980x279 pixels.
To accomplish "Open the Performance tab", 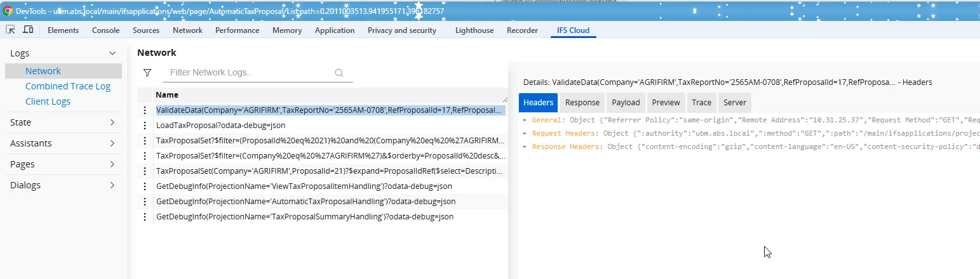I will 238,30.
